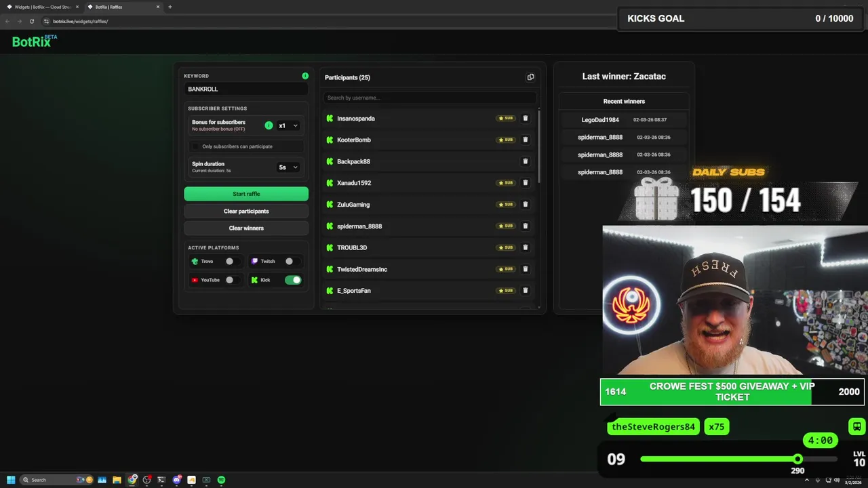Click subscriber bonus info icon
Screen dimensions: 868x488
tap(269, 125)
